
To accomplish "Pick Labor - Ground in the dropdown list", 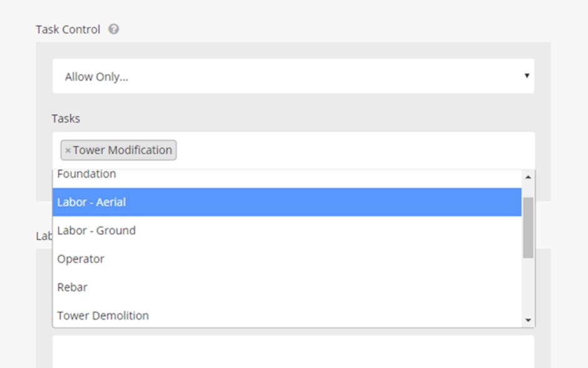I will 96,231.
